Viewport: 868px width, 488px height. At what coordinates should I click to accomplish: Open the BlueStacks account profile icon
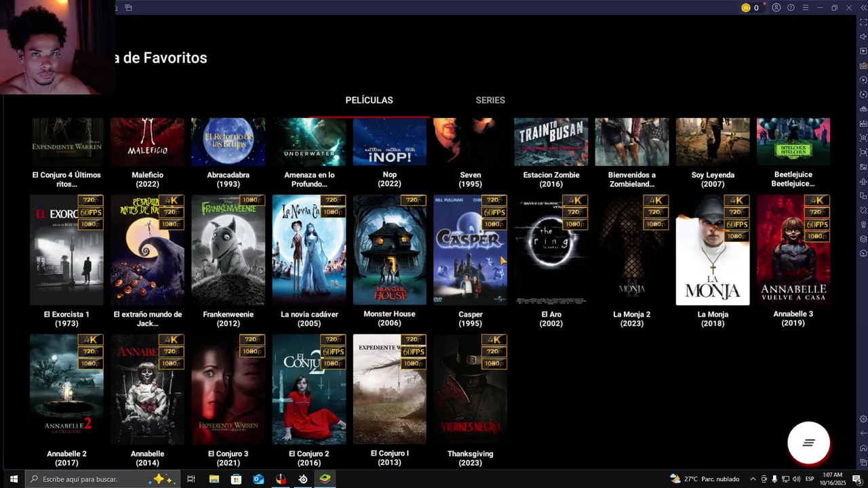tap(776, 7)
